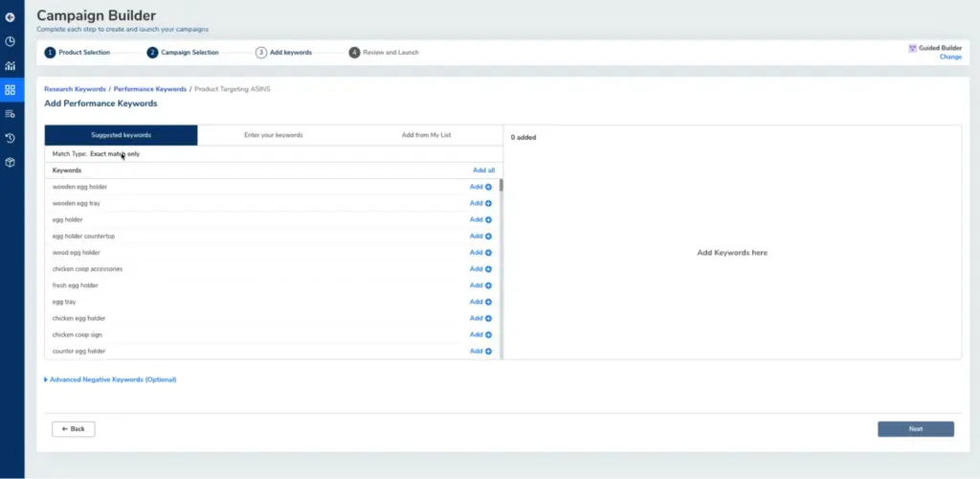980x479 pixels.
Task: Open the pie chart icon in the sidebar
Action: click(10, 41)
